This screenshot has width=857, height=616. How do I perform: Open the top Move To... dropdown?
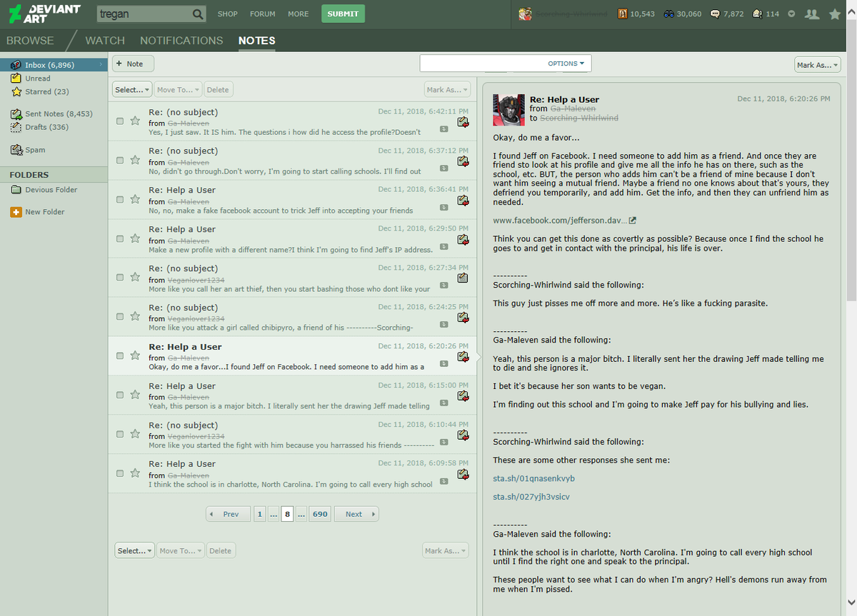(179, 90)
